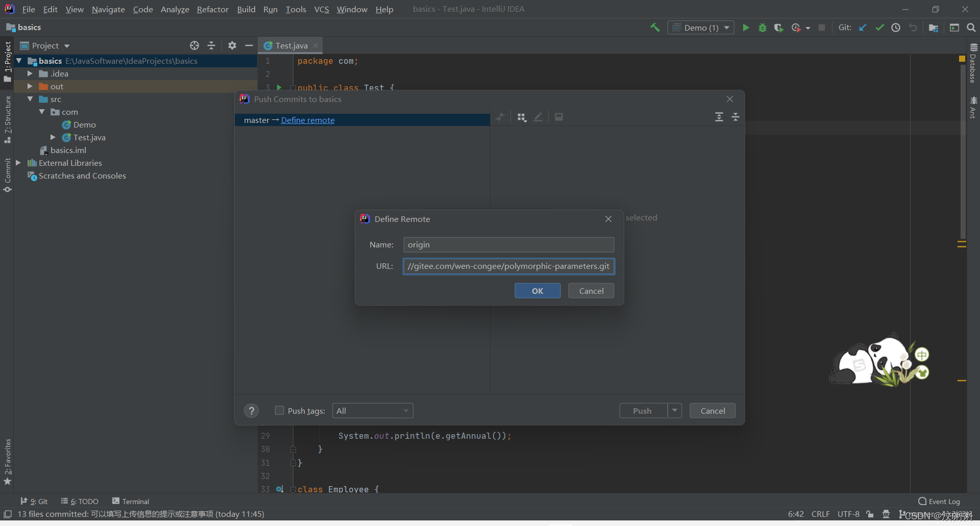The image size is (980, 526).
Task: Open Project Structure icon in toolbar
Action: click(x=934, y=28)
